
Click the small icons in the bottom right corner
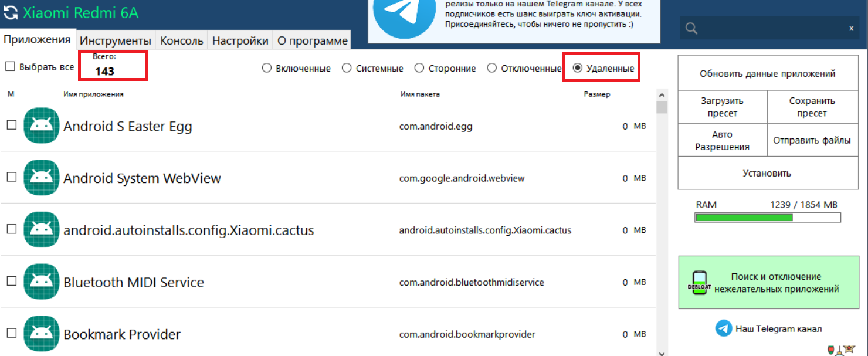pos(840,350)
